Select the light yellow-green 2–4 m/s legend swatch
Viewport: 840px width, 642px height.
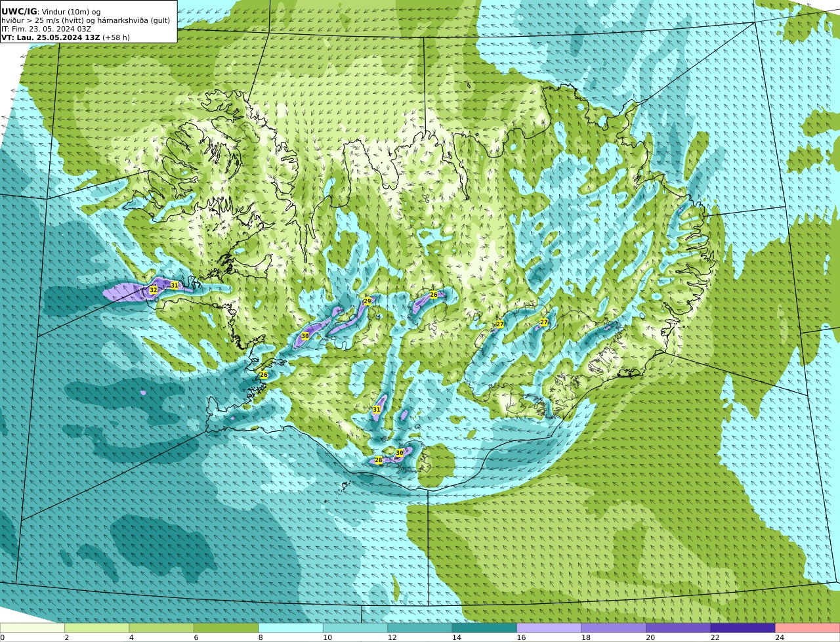(x=97, y=628)
